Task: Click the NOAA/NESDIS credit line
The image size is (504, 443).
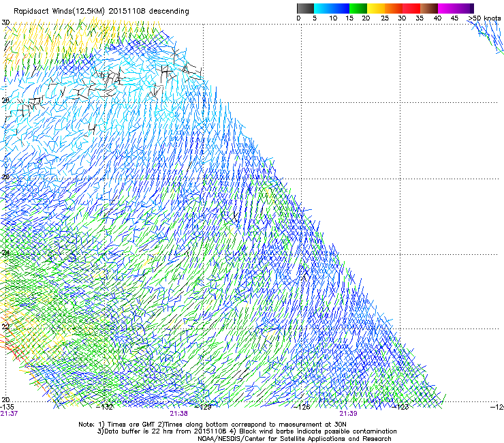Action: coord(294,439)
